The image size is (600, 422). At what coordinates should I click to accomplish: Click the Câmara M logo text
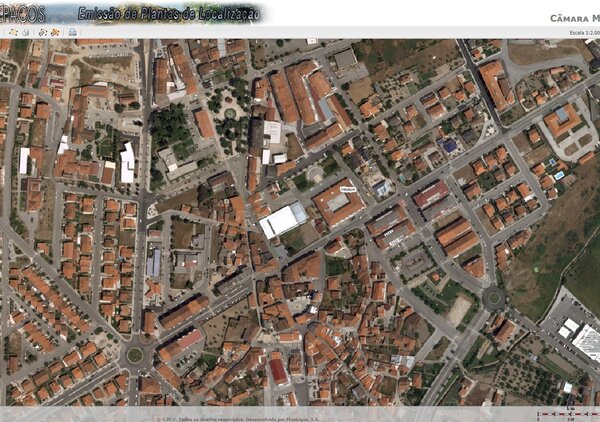(575, 18)
